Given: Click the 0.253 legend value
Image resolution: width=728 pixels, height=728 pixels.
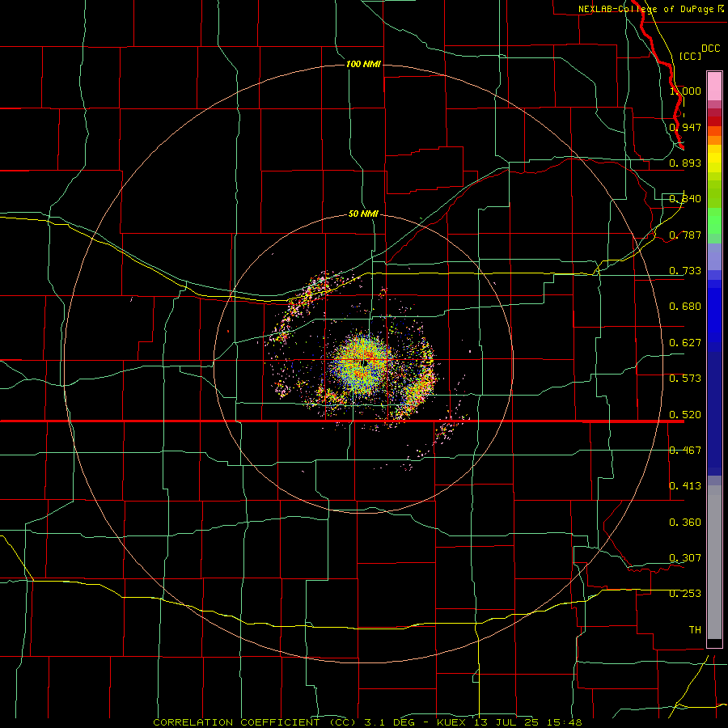Looking at the screenshot, I should [x=685, y=594].
